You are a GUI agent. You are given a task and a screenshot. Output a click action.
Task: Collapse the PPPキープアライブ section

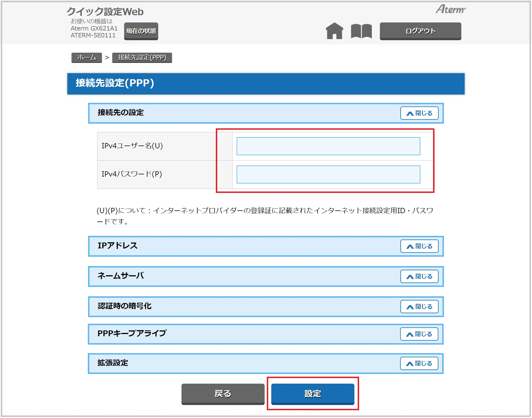click(419, 334)
